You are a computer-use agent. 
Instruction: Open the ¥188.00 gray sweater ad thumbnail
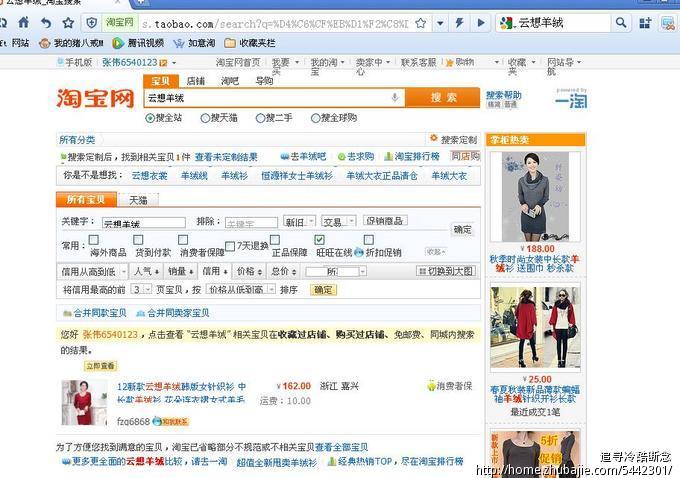[535, 196]
